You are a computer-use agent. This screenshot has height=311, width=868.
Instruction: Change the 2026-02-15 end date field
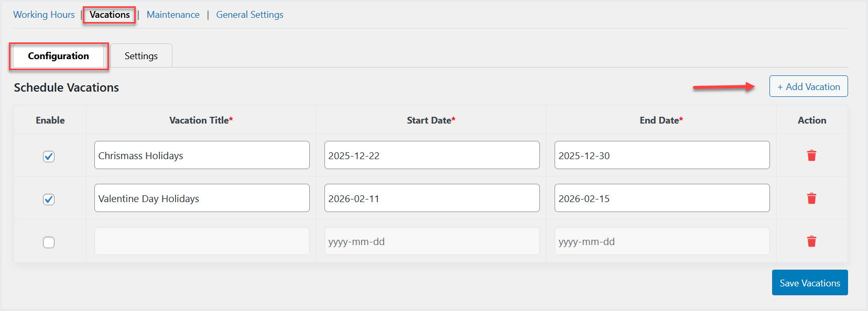point(661,198)
